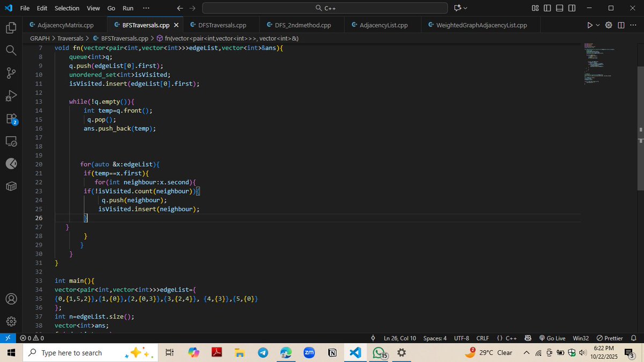The height and width of the screenshot is (362, 644).
Task: Open the Manage gear at activity bar bottom
Action: click(11, 321)
